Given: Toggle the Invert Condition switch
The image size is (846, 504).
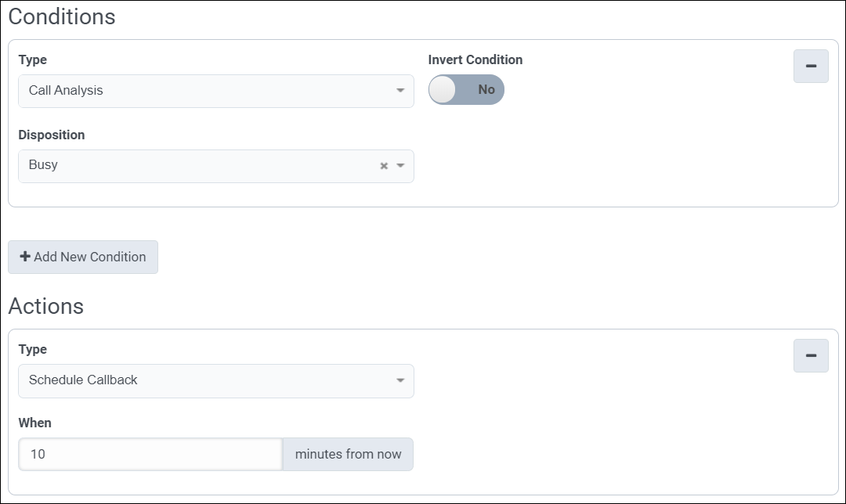Looking at the screenshot, I should (466, 89).
